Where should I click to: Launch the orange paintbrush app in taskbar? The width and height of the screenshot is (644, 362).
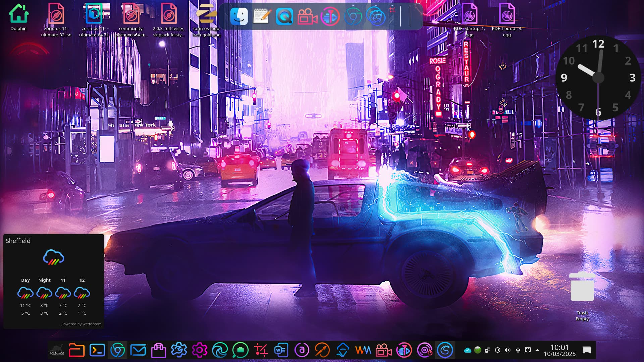click(x=322, y=350)
